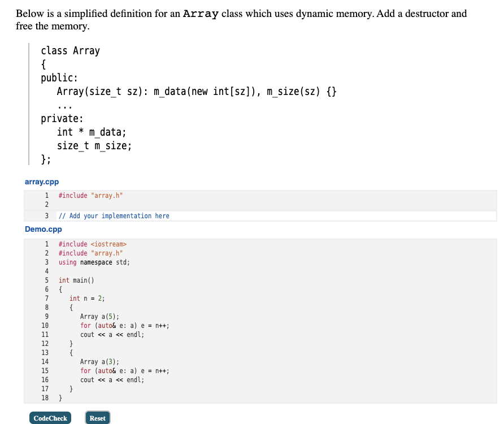The height and width of the screenshot is (424, 504).
Task: Click the 'Array a(3);' statement
Action: point(99,361)
